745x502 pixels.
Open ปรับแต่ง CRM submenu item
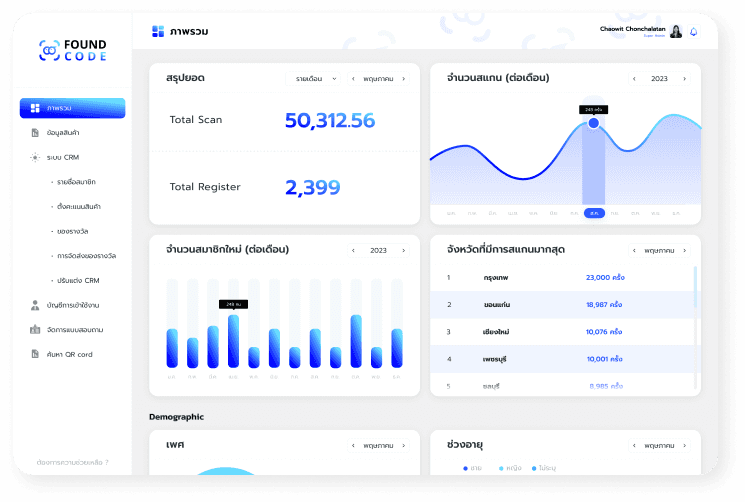coord(78,280)
